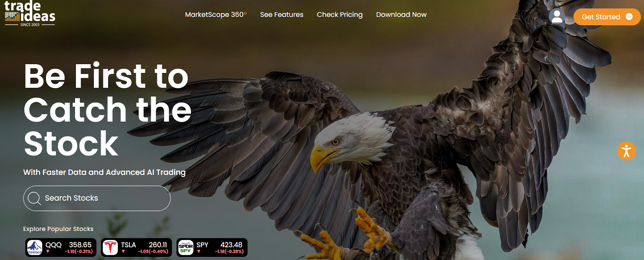Open the TSLA 260.11 stock card
Viewport: 644px width, 260px height.
click(136, 248)
